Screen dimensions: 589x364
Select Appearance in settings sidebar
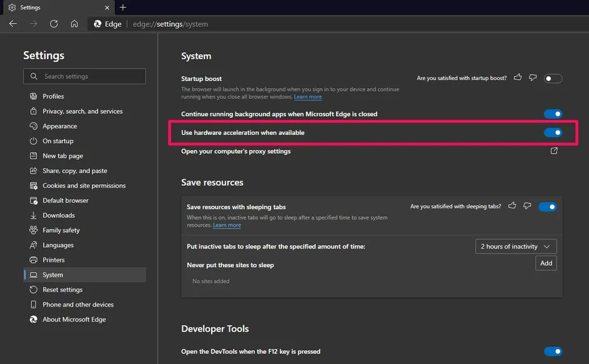point(60,126)
